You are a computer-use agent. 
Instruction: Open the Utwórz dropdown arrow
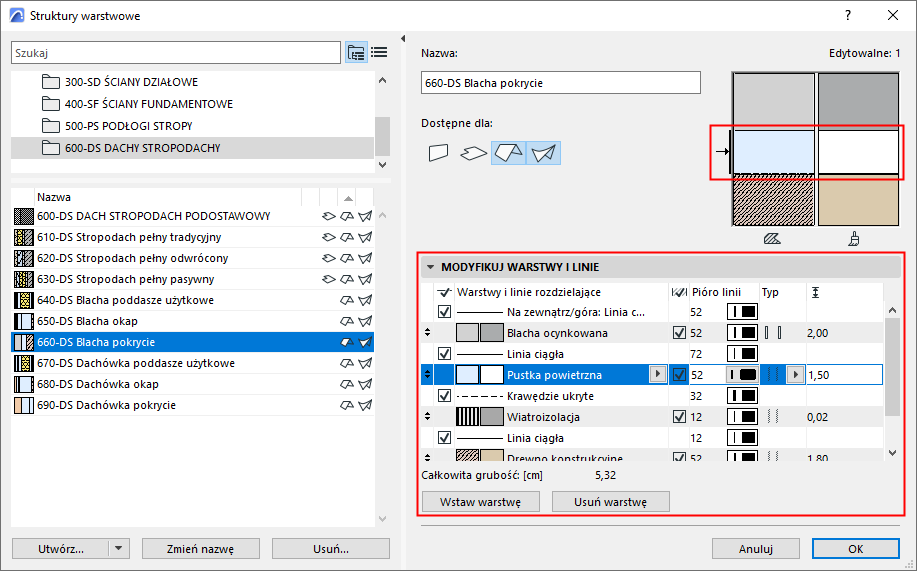(119, 549)
